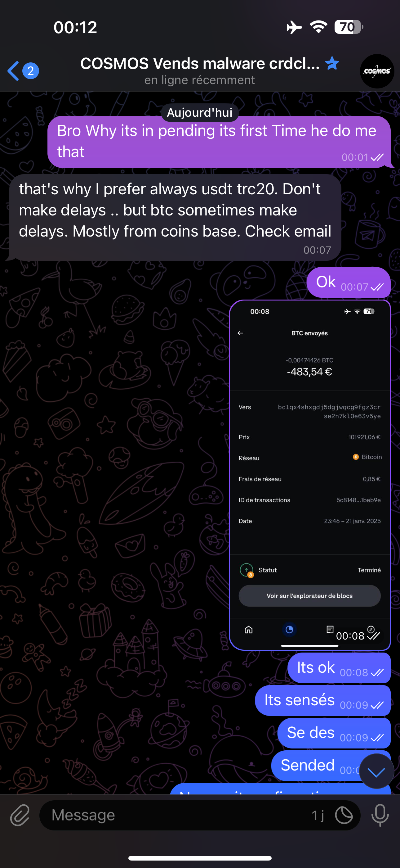Tap the chat title COSMOS Vends malware
400x868 pixels.
coord(200,63)
